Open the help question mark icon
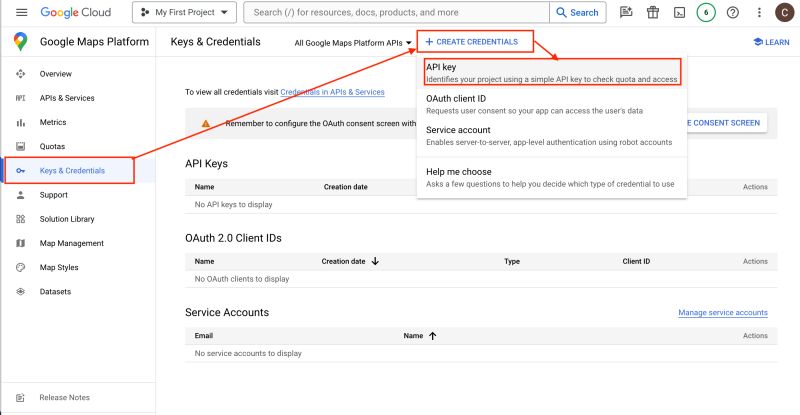Viewport: 800px width, 415px height. [x=733, y=12]
